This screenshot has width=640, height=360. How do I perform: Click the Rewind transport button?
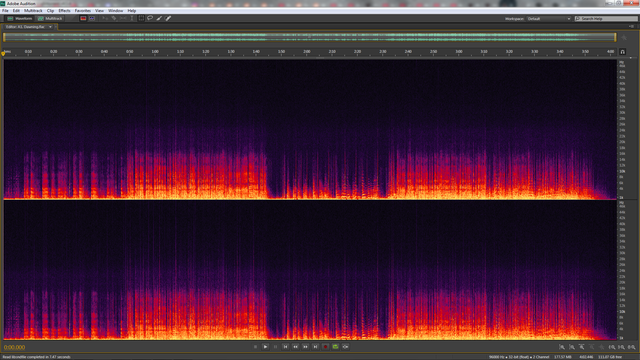click(x=296, y=347)
